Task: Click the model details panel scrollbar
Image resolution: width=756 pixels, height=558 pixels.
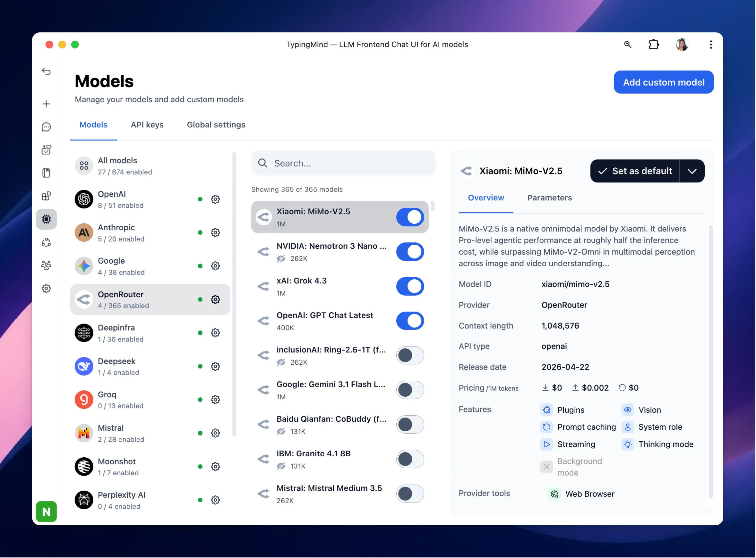Action: click(711, 361)
